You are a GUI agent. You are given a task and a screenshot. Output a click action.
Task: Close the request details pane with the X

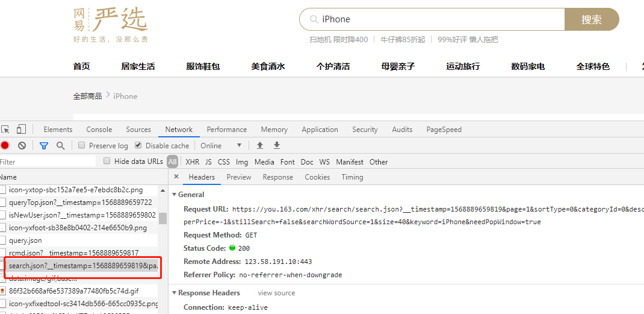coord(176,177)
